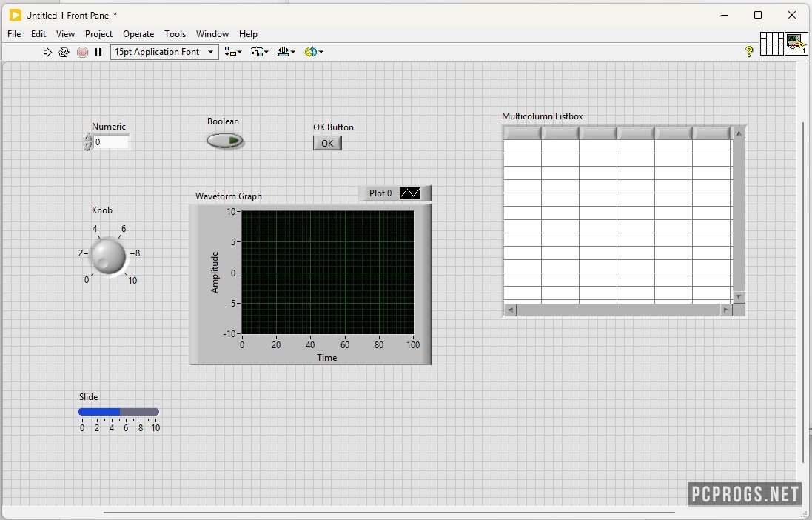Click the top-left cell of the listbox
812x520 pixels.
523,146
